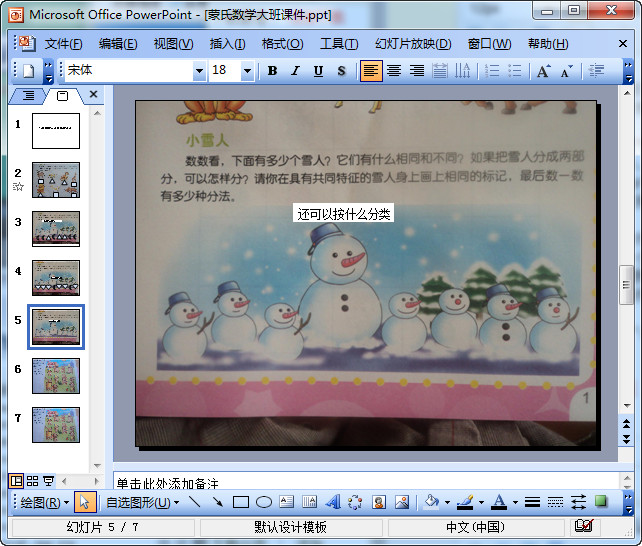Viewport: 642px width, 546px height.
Task: Open 工具(T) menu
Action: coord(339,44)
